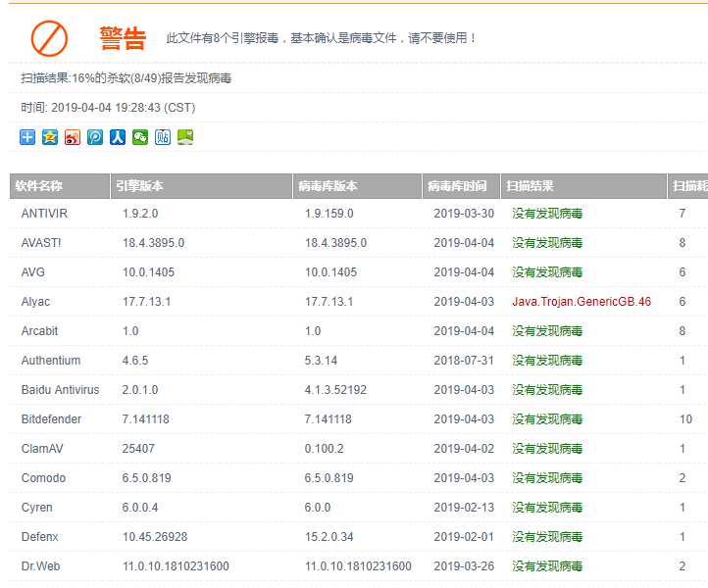Click scan summary 16%的杀软(8/49) line
This screenshot has height=588, width=708.
(x=126, y=78)
